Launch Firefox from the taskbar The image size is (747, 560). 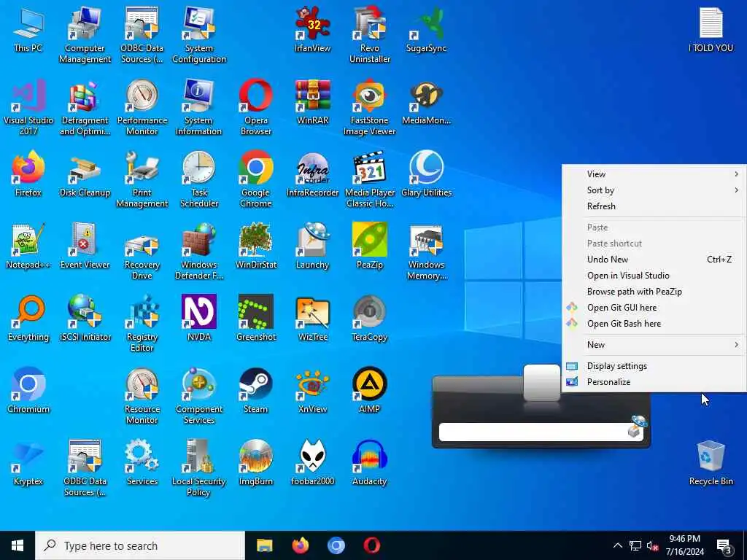point(300,545)
